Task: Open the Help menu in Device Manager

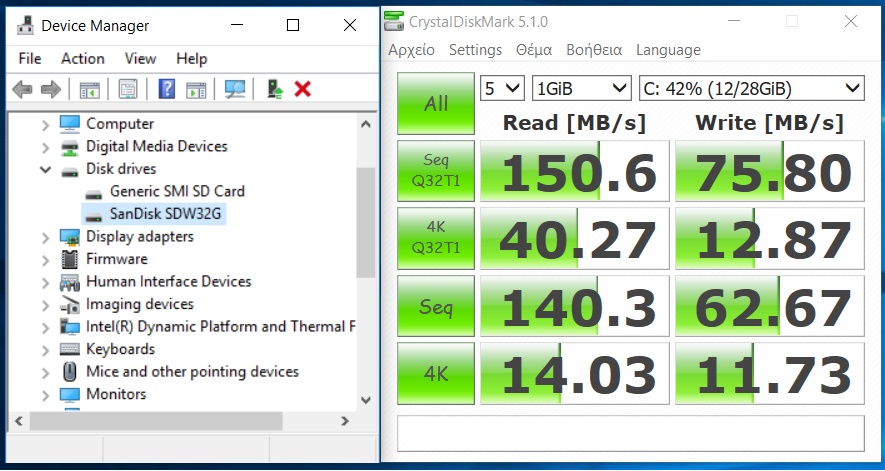Action: (x=191, y=59)
